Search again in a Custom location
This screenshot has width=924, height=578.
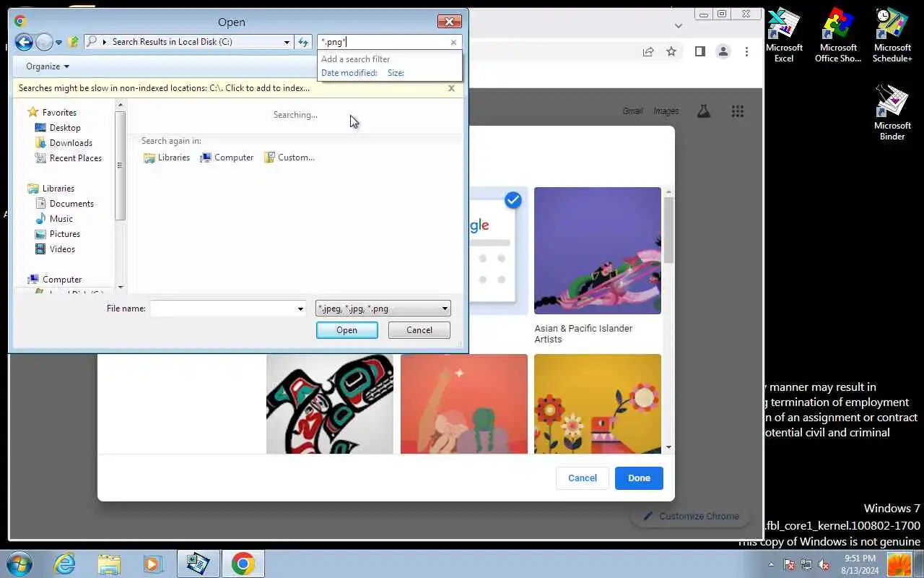coord(289,158)
